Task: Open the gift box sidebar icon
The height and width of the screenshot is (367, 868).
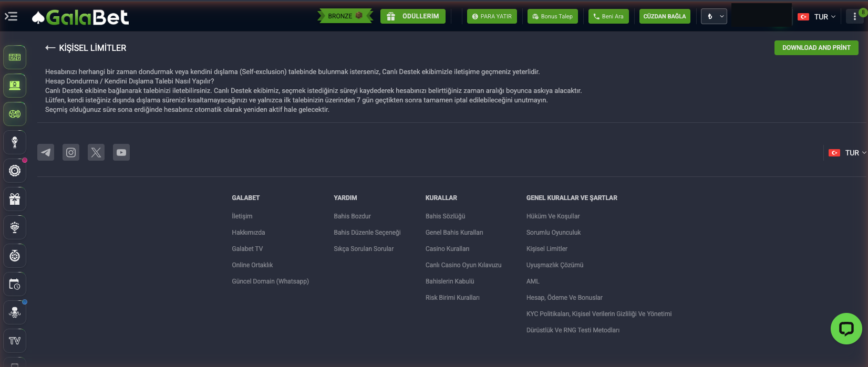Action: [15, 199]
